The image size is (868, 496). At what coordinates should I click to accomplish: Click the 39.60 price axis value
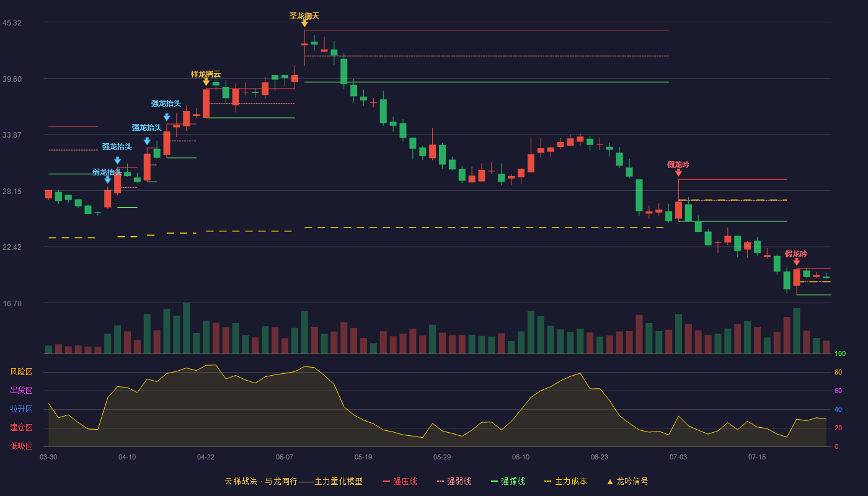[x=12, y=79]
